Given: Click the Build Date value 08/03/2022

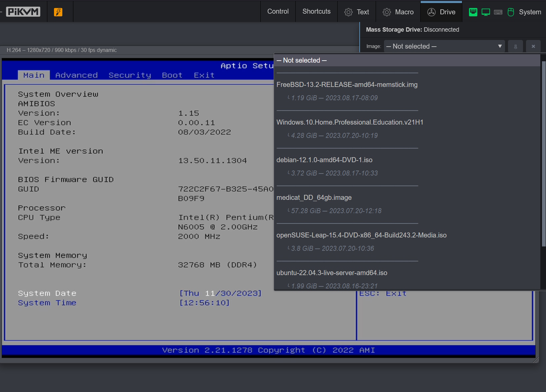Looking at the screenshot, I should click(204, 132).
